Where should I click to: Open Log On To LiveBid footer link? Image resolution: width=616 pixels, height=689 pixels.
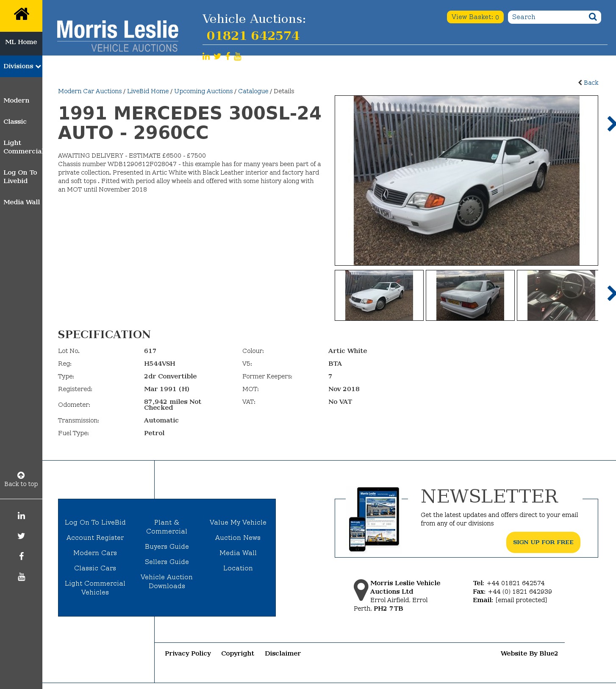click(x=95, y=522)
